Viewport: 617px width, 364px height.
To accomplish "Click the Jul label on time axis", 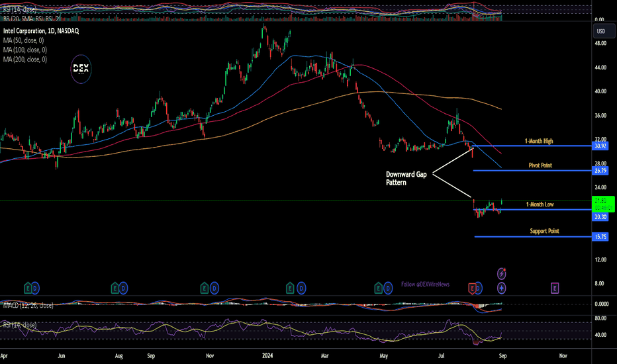I will 441,356.
